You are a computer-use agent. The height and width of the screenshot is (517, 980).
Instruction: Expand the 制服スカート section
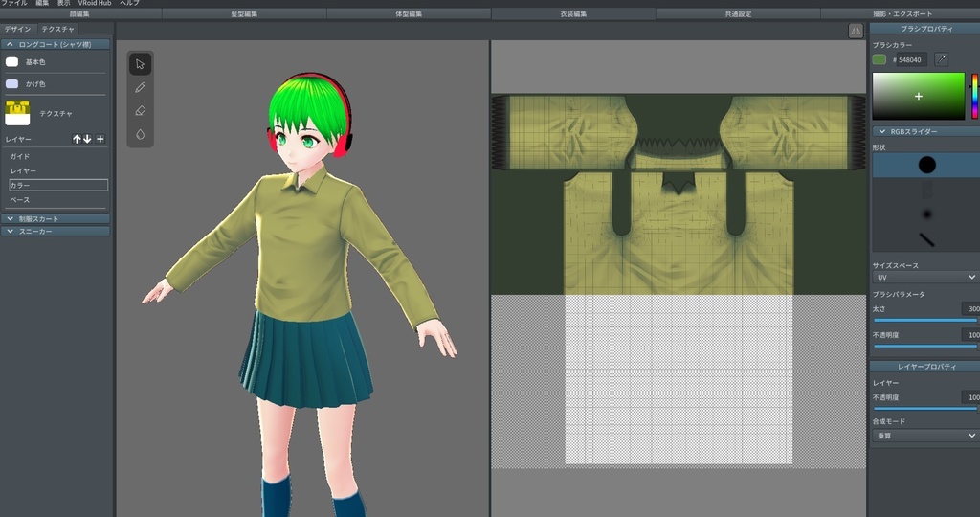[x=56, y=219]
